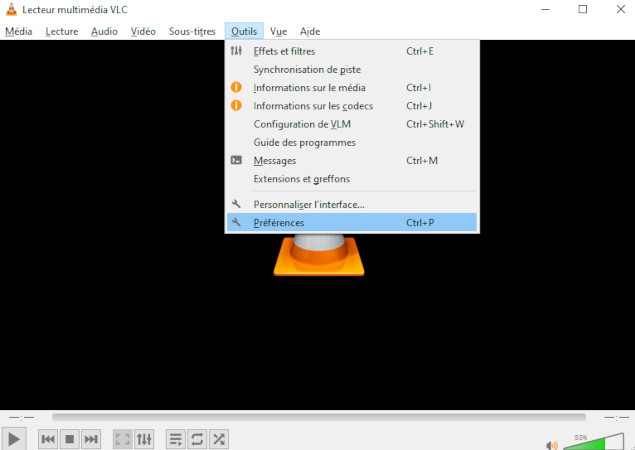Choose Personnaliser l'interface...
This screenshot has width=635, height=450.
coord(352,204)
